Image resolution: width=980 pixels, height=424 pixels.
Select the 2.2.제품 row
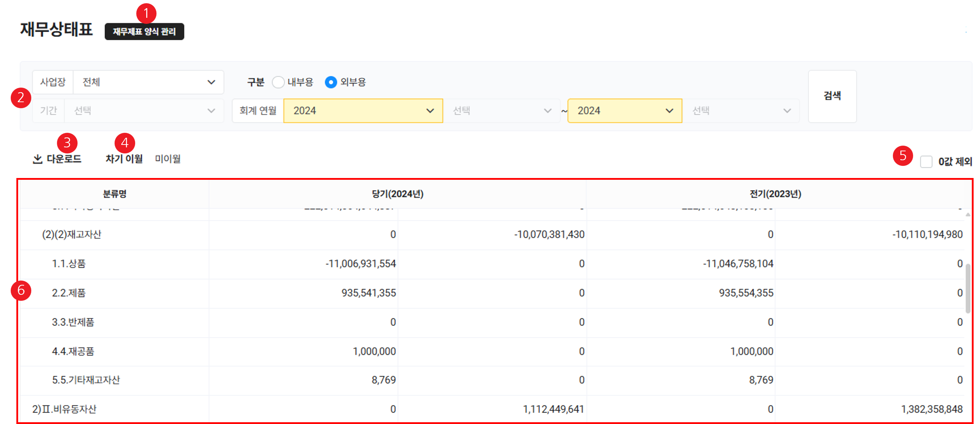[69, 293]
